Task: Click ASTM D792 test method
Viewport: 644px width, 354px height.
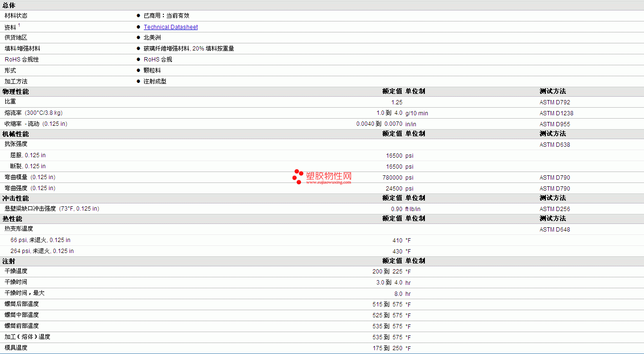Action: pyautogui.click(x=554, y=102)
